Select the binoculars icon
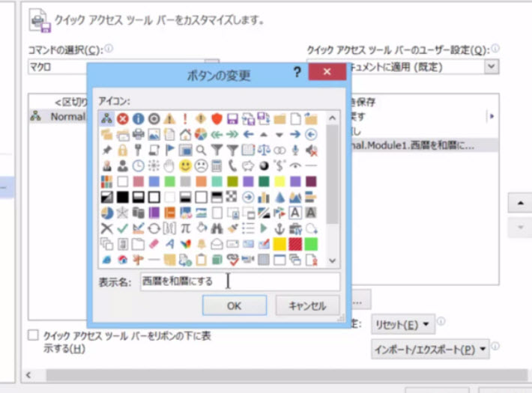 [x=217, y=228]
